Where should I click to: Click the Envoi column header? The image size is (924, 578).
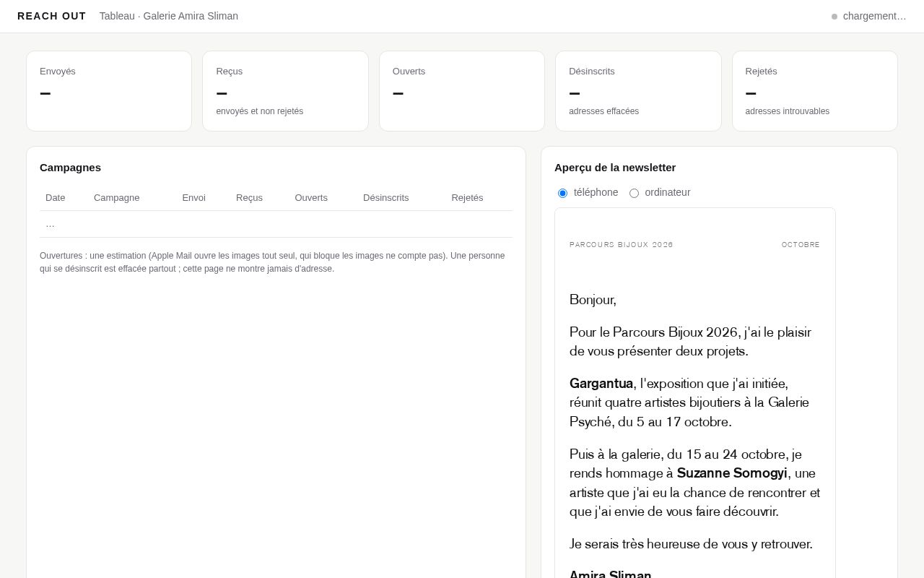click(193, 197)
